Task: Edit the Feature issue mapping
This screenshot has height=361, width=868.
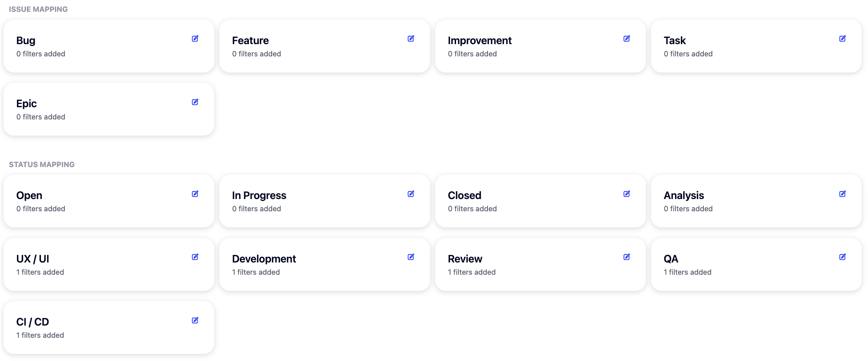Action: (x=411, y=39)
